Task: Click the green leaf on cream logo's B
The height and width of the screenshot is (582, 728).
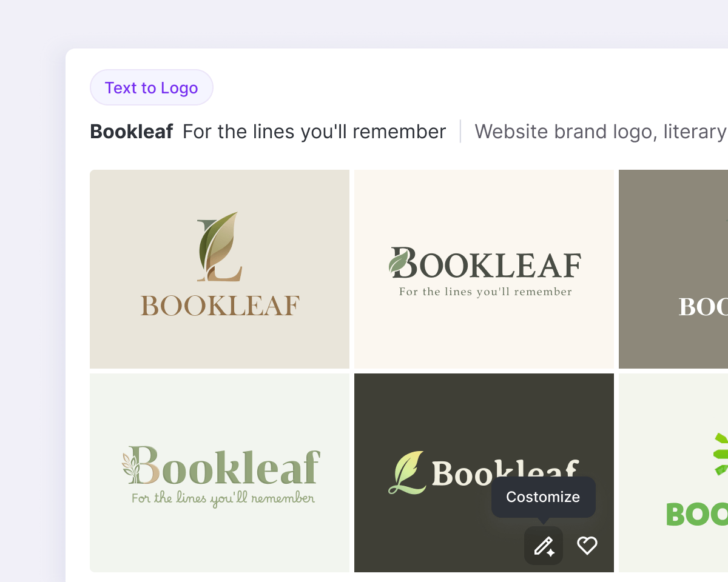Action: point(399,262)
